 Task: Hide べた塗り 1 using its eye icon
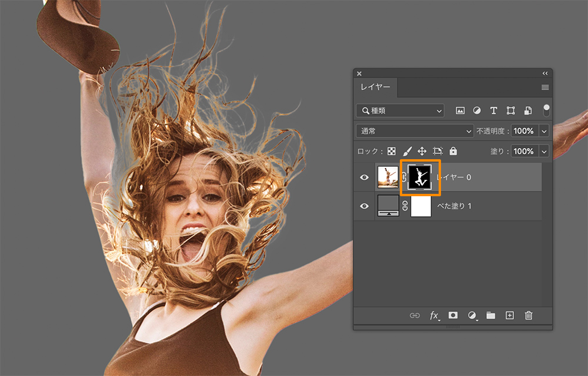tap(365, 206)
